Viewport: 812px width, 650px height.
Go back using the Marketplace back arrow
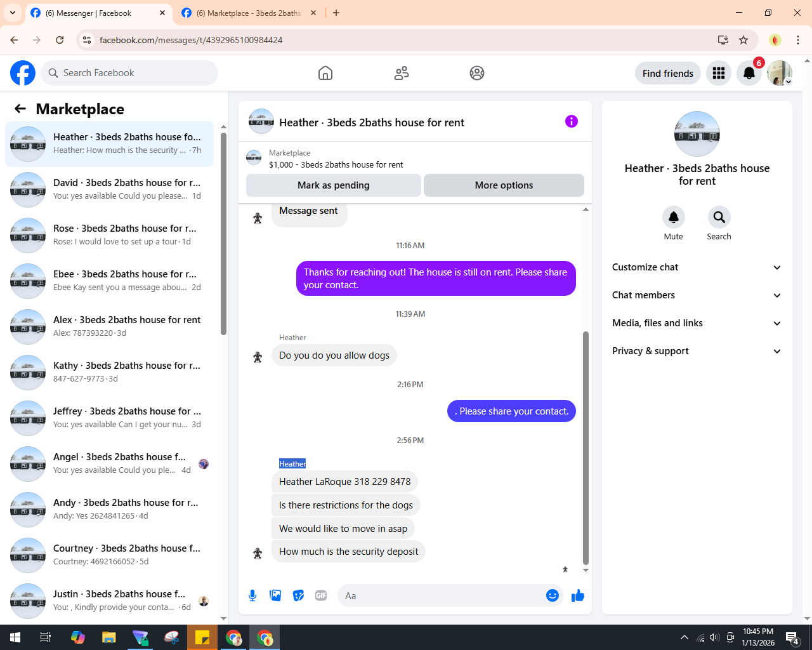click(x=20, y=109)
